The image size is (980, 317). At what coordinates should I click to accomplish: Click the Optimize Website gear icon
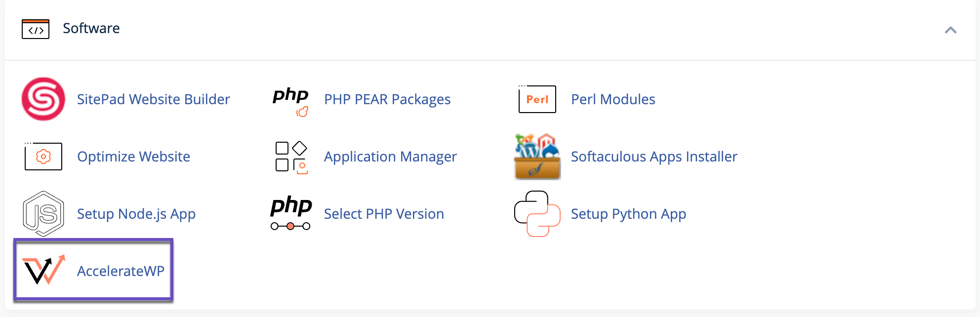click(43, 157)
